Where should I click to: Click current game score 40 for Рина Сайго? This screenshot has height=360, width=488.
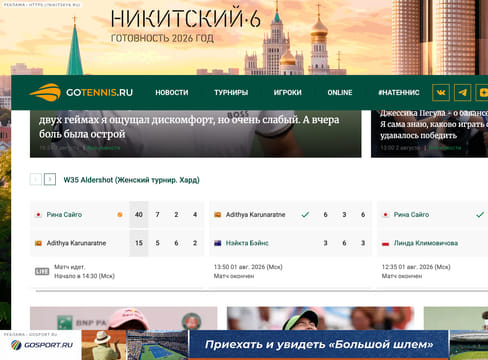pos(139,215)
